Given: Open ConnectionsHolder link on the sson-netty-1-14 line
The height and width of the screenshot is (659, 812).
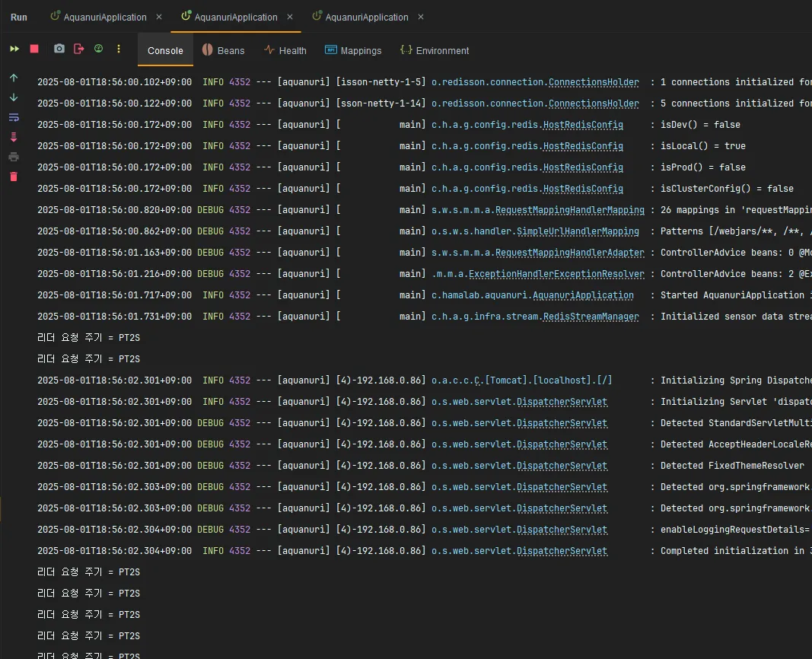Looking at the screenshot, I should point(594,103).
